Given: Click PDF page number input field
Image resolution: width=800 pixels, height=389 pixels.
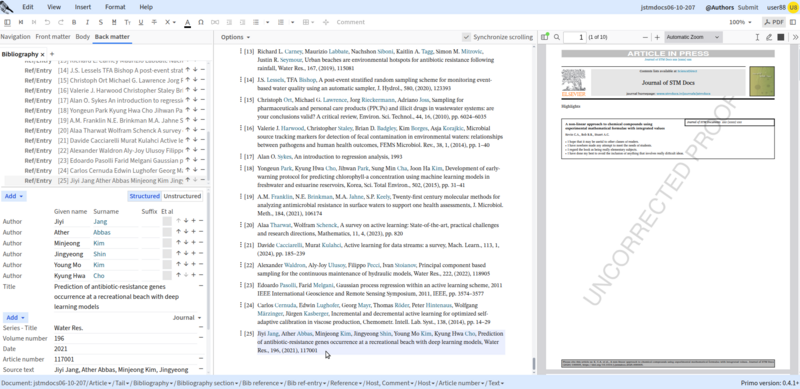Looking at the screenshot, I should (574, 37).
